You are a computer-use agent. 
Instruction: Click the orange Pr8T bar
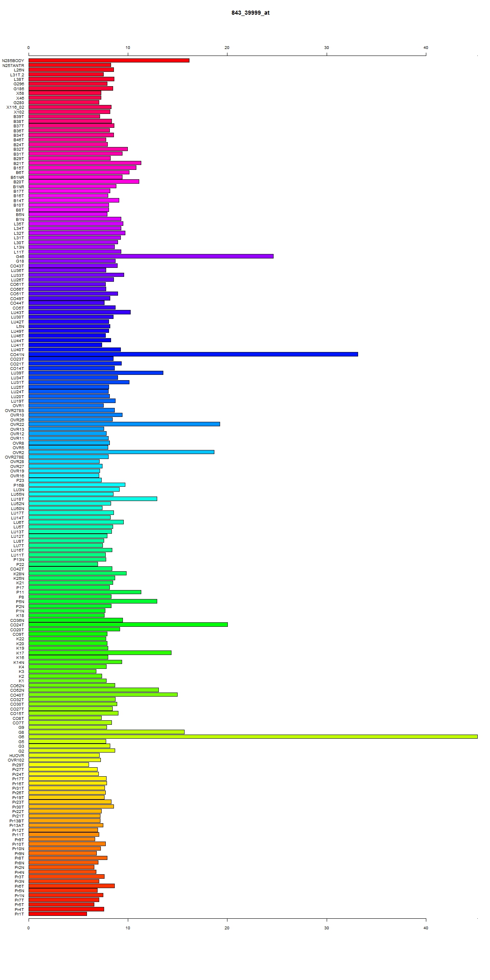(68, 858)
